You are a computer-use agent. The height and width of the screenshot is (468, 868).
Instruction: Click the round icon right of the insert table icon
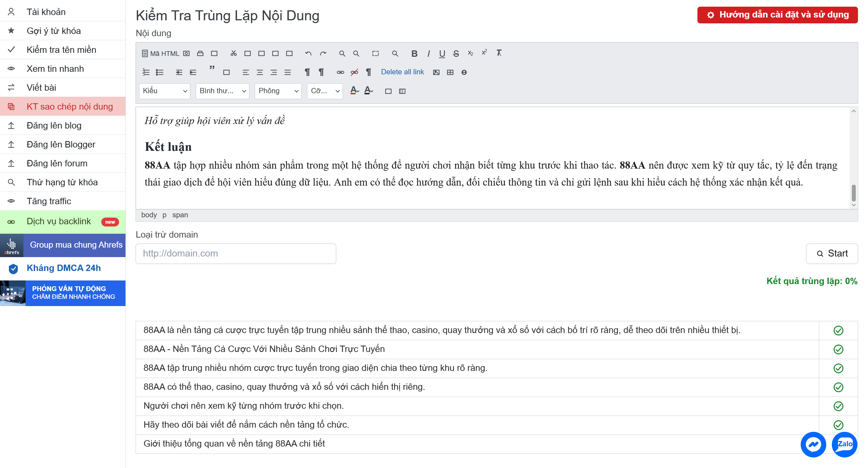tap(464, 72)
